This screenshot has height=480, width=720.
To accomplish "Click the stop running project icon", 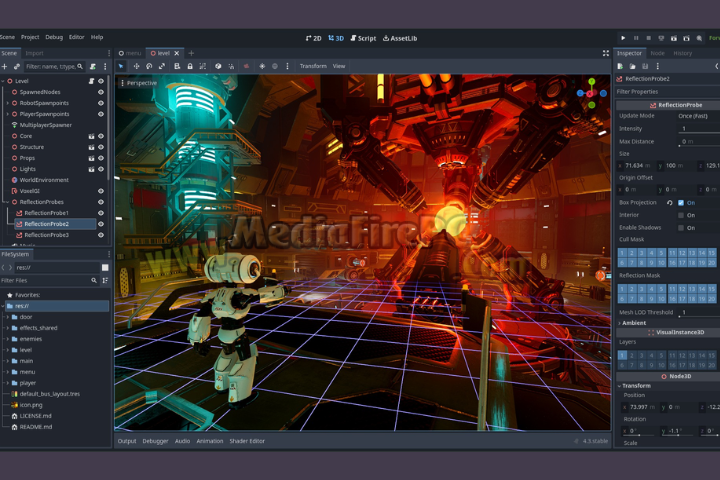I will (x=648, y=38).
